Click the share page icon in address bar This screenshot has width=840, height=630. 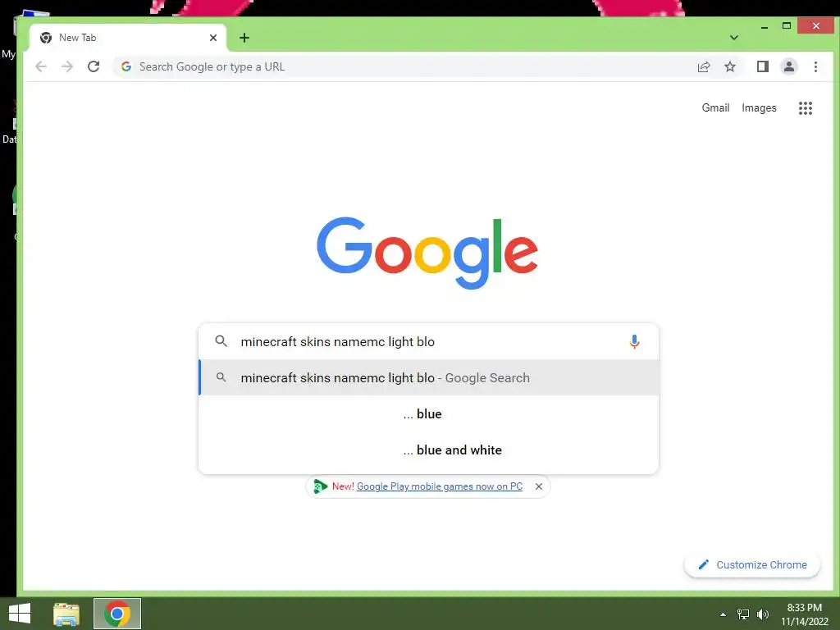[703, 66]
